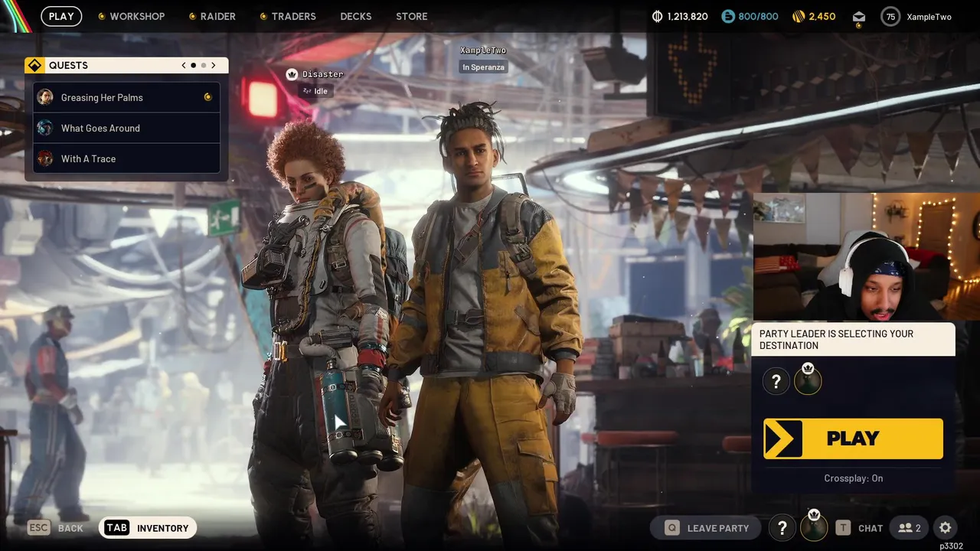Click the Idle status label
The height and width of the screenshot is (551, 980).
coord(315,91)
